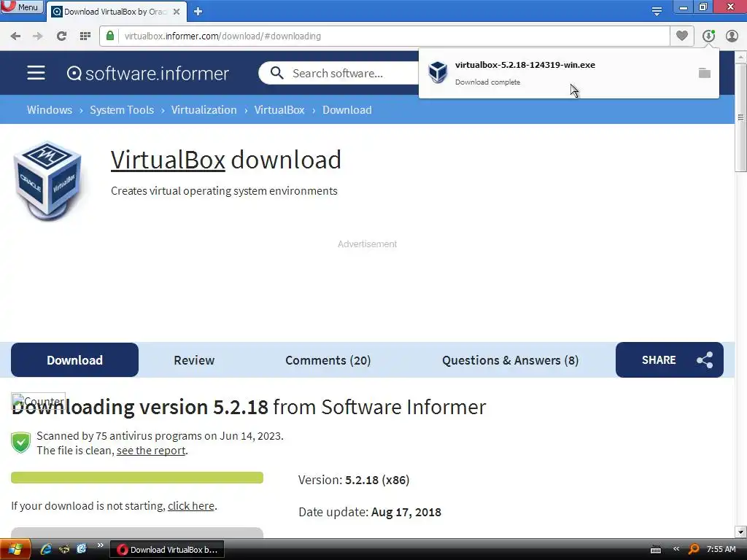Show the downloaded file in folder
The image size is (747, 560).
pyautogui.click(x=705, y=73)
